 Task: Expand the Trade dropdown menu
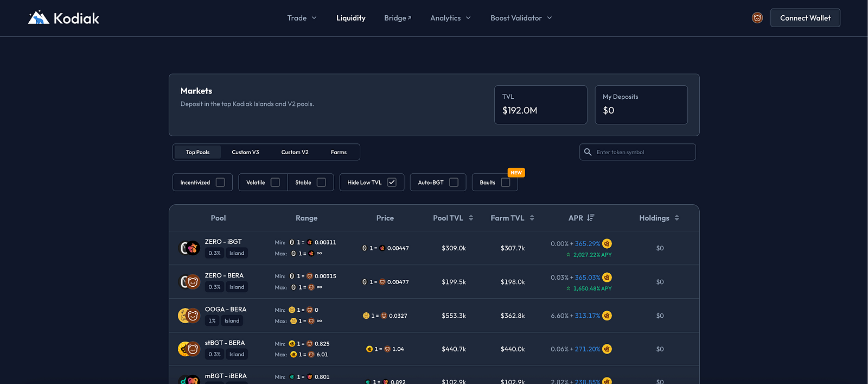tap(302, 18)
